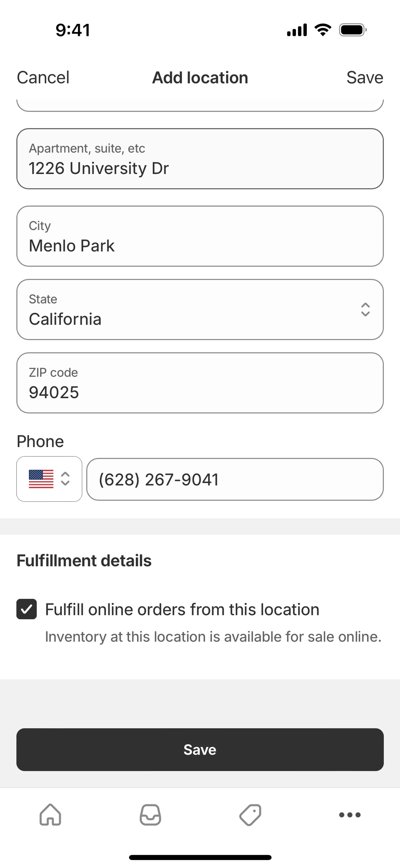This screenshot has width=400, height=868.
Task: Expand the State dropdown chevrons
Action: [365, 309]
